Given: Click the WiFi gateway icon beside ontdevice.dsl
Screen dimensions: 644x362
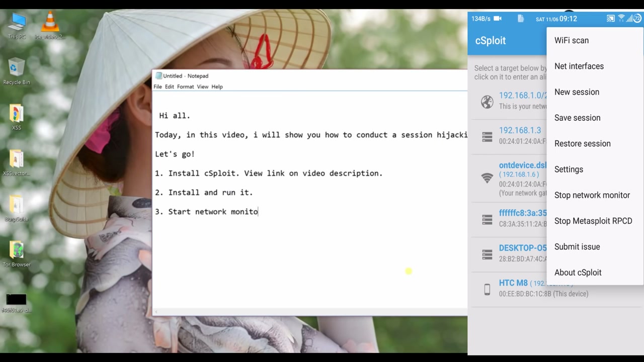Looking at the screenshot, I should tap(487, 178).
